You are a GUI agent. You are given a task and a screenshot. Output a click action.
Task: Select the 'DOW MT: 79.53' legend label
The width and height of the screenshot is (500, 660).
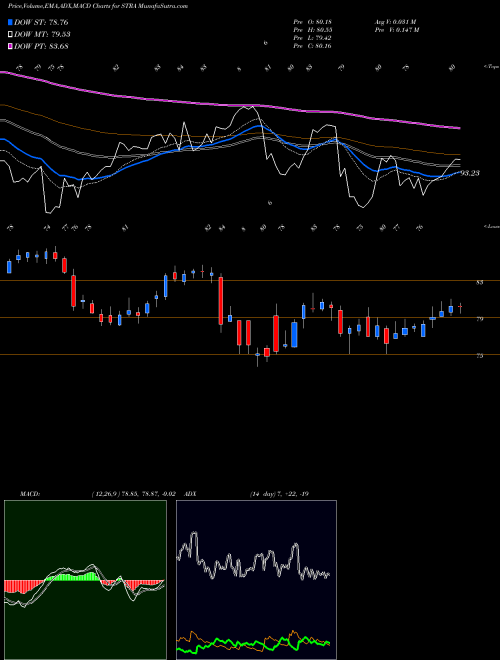[x=42, y=34]
